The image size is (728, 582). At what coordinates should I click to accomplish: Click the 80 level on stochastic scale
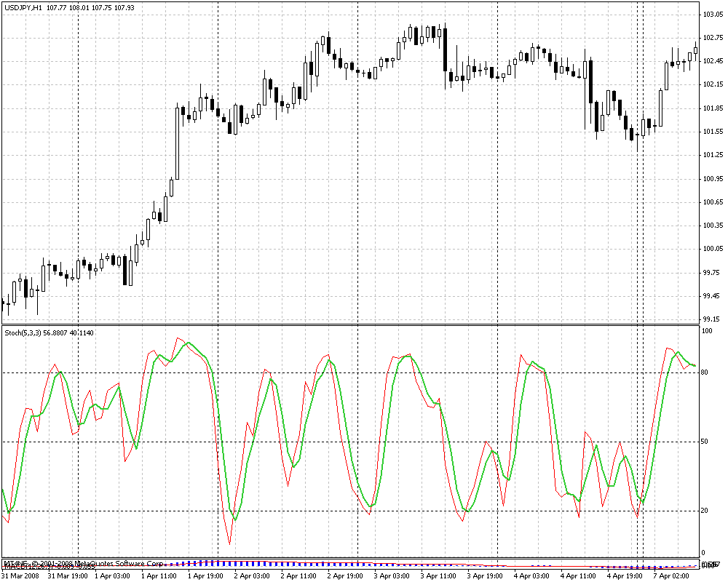tap(705, 372)
